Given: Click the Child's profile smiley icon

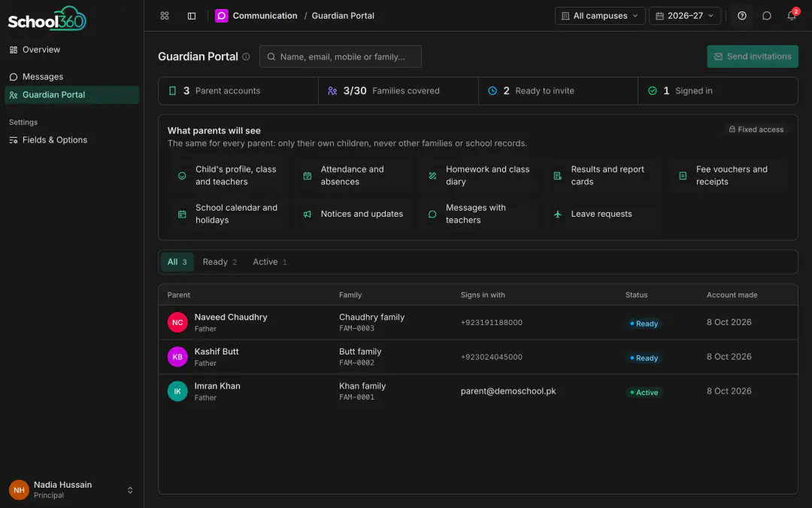Looking at the screenshot, I should click(x=182, y=175).
